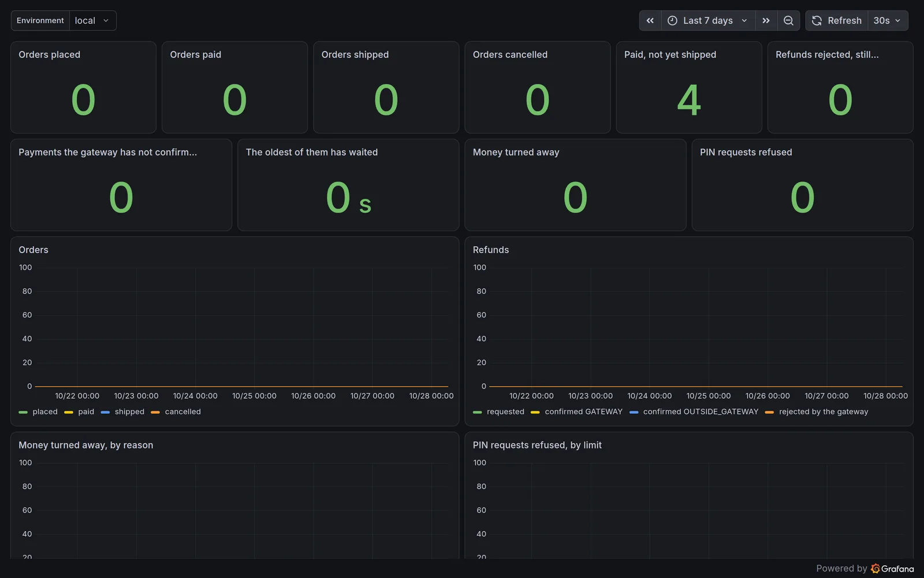The image size is (924, 578).
Task: Toggle the shipped series in Orders legend
Action: 122,412
